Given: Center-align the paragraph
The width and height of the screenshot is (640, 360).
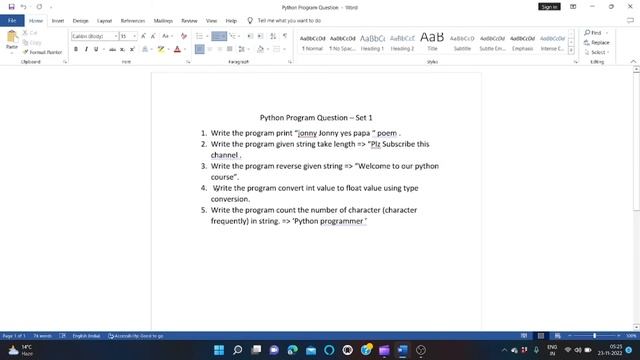Looking at the screenshot, I should pos(210,49).
